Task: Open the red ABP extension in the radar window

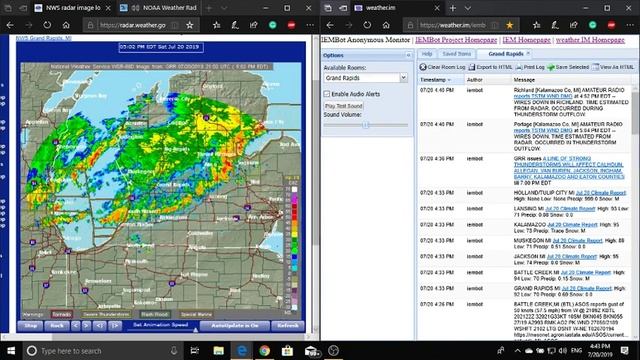Action: 291,25
